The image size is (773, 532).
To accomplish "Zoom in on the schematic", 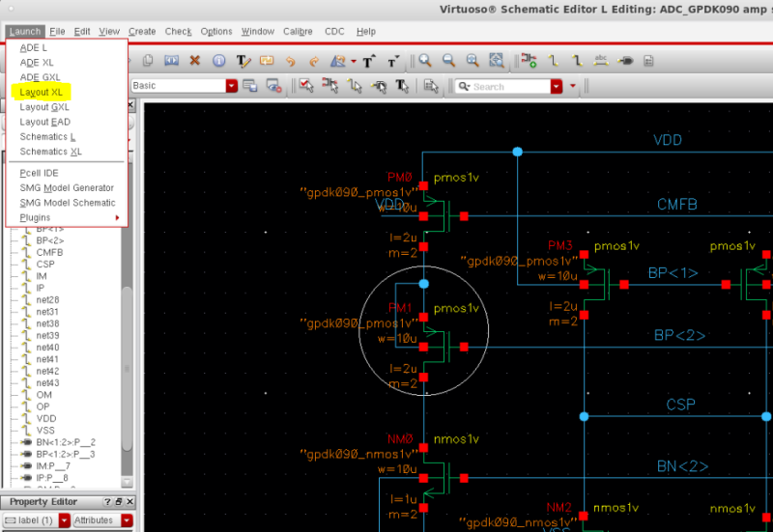I will [x=425, y=61].
